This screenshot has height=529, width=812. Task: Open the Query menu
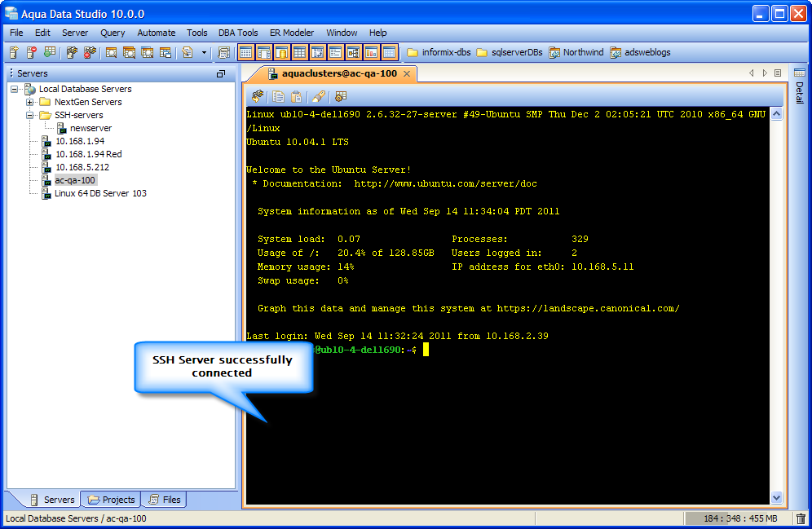113,33
